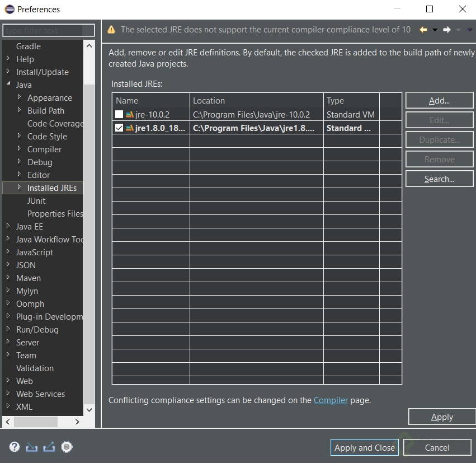Expand the Help tree node
The width and height of the screenshot is (476, 463).
coord(8,58)
